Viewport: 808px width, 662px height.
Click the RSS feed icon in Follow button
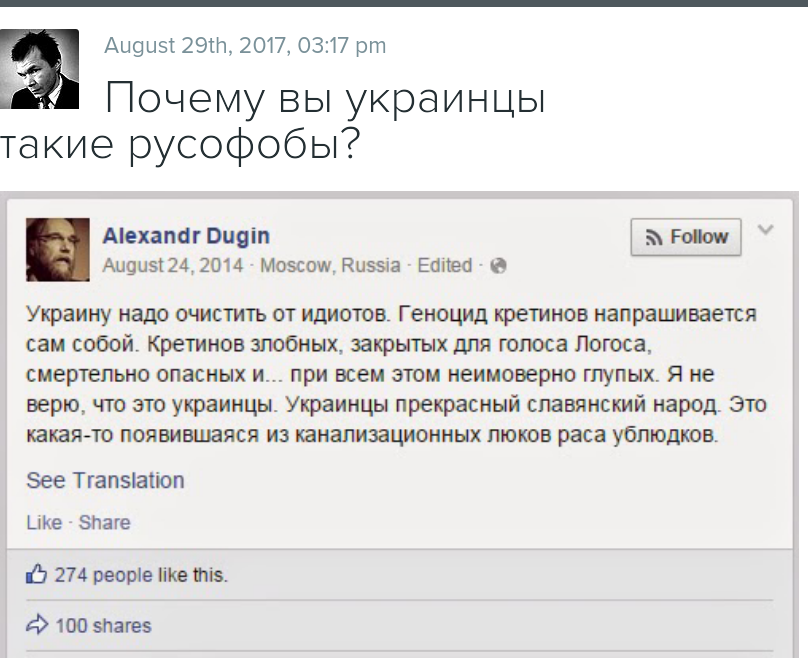tap(655, 238)
